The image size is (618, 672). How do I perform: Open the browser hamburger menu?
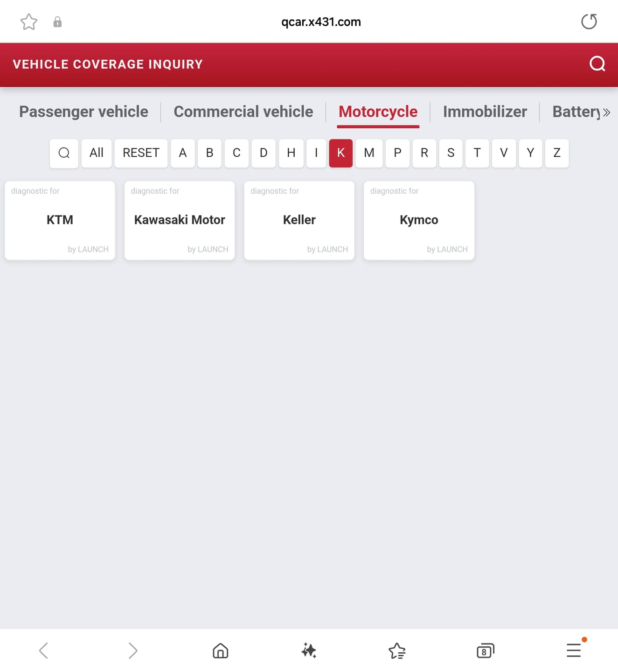tap(574, 650)
